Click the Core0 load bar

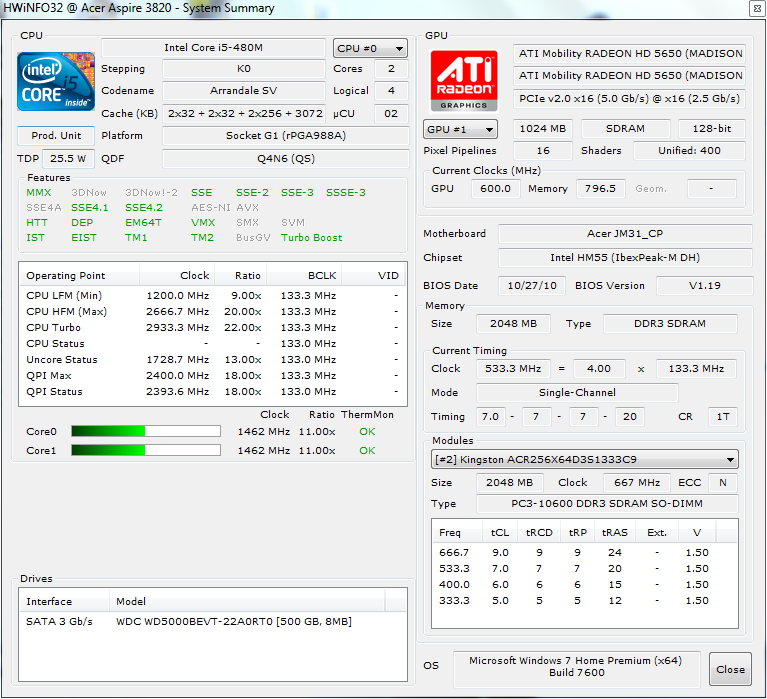pos(146,431)
